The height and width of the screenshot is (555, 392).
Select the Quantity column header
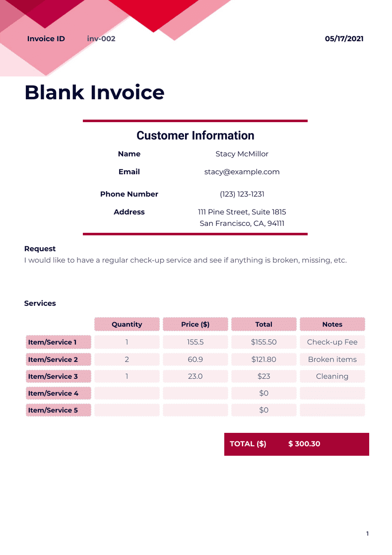(127, 324)
